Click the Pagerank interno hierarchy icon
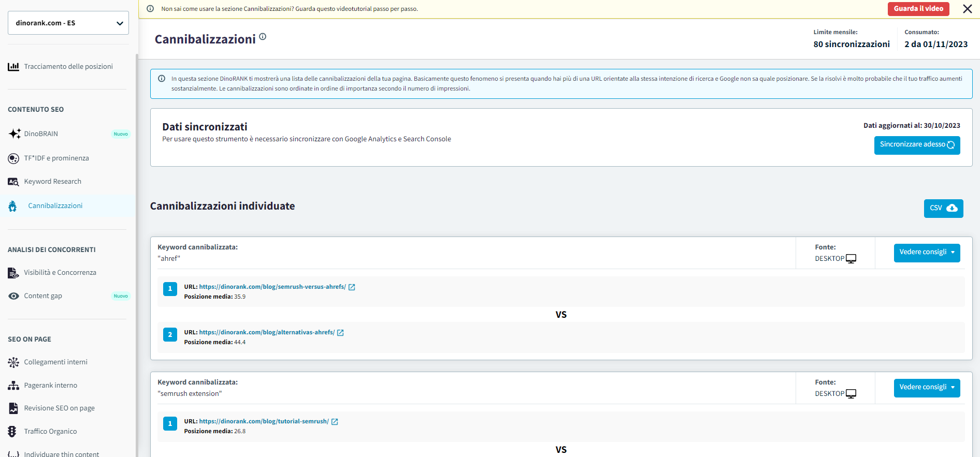980x457 pixels. pos(13,386)
